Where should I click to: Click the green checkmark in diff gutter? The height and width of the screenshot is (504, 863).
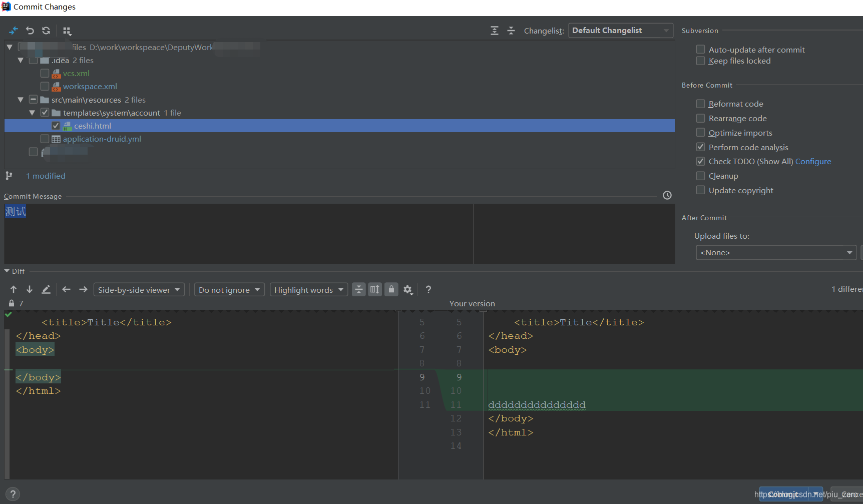[9, 314]
